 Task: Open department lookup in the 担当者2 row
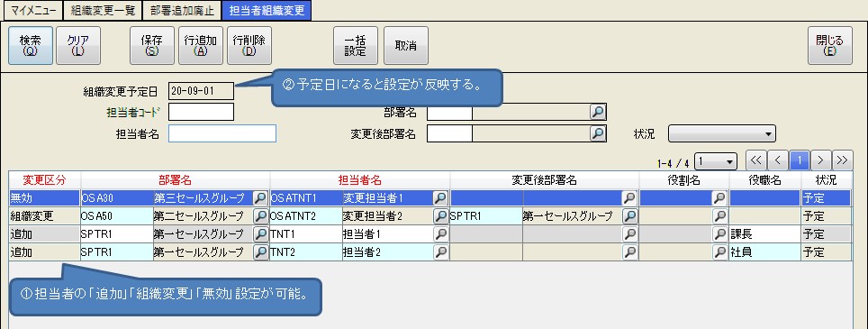261,252
